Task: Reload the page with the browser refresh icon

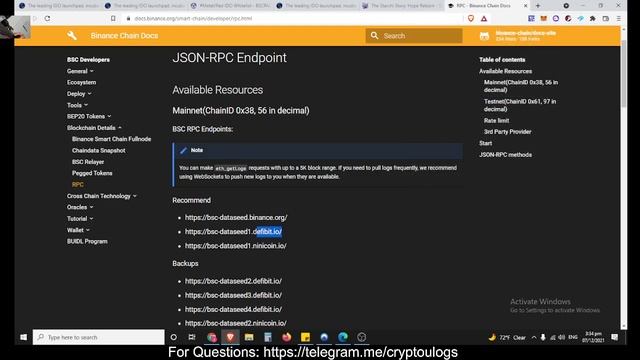Action: (x=47, y=18)
